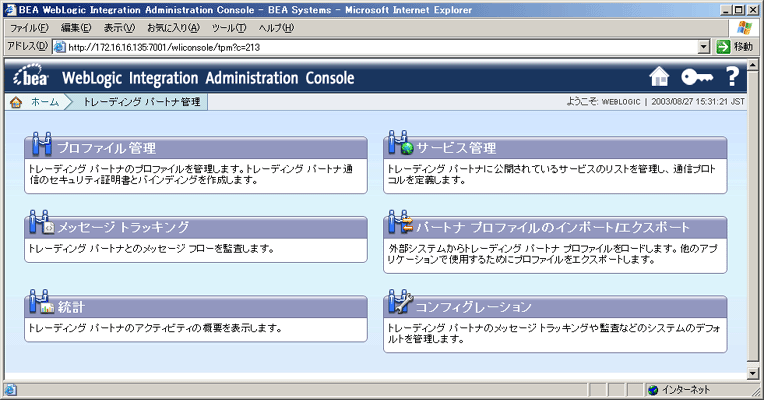Click the コンフィグレーション description text
Image resolution: width=764 pixels, height=400 pixels.
point(554,333)
